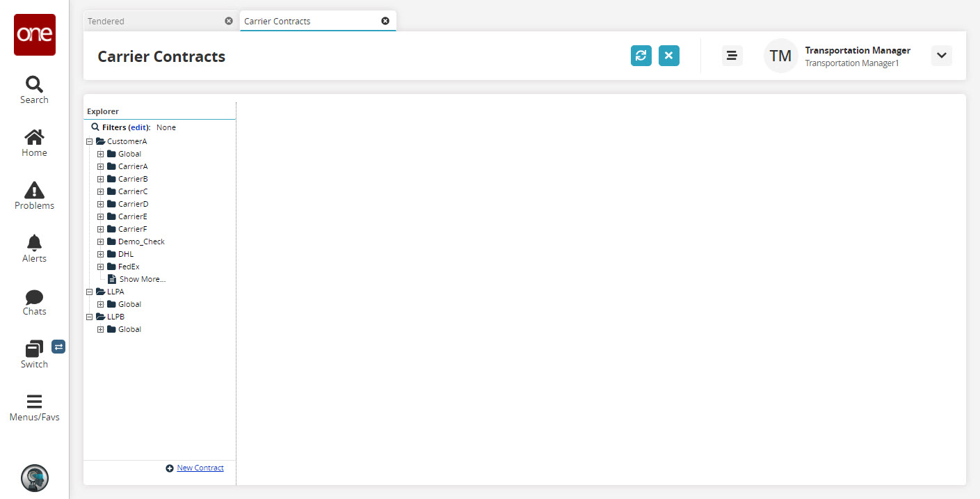Click the assistant avatar icon at bottom
Screen dimensions: 980x499
tap(35, 478)
